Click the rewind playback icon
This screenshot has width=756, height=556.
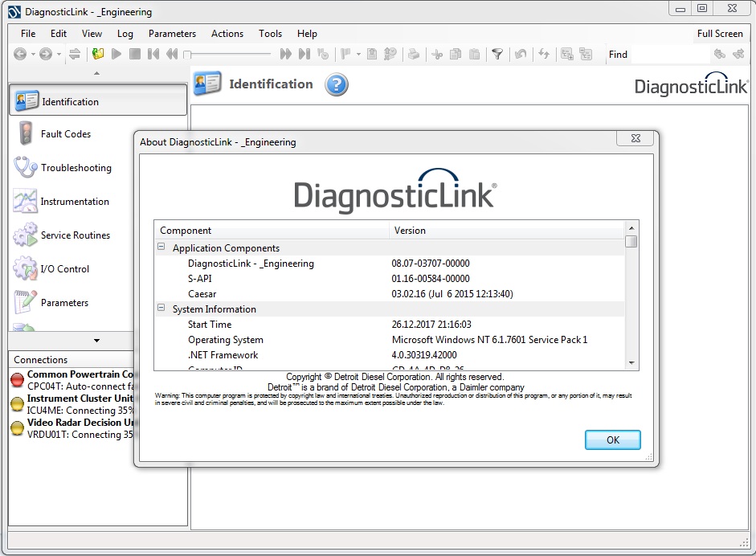tap(172, 54)
